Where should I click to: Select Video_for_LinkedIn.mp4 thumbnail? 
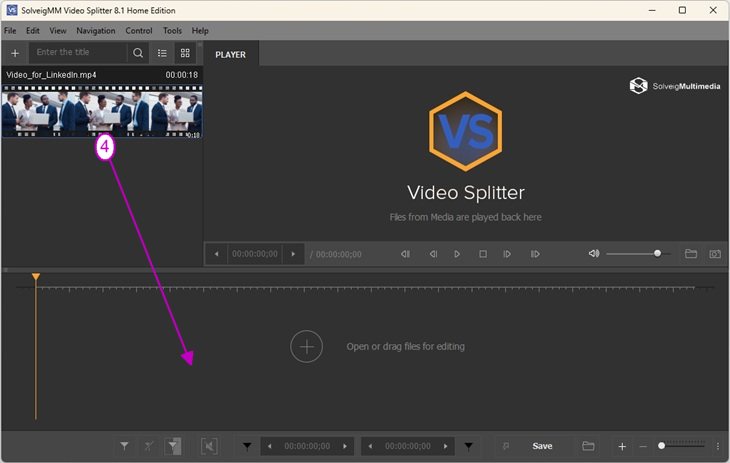tap(102, 111)
